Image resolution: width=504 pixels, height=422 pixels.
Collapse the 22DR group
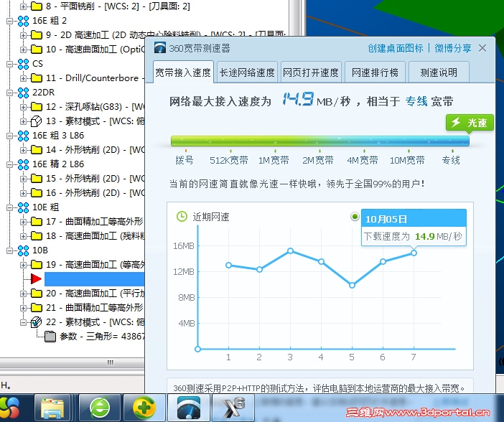pos(9,93)
